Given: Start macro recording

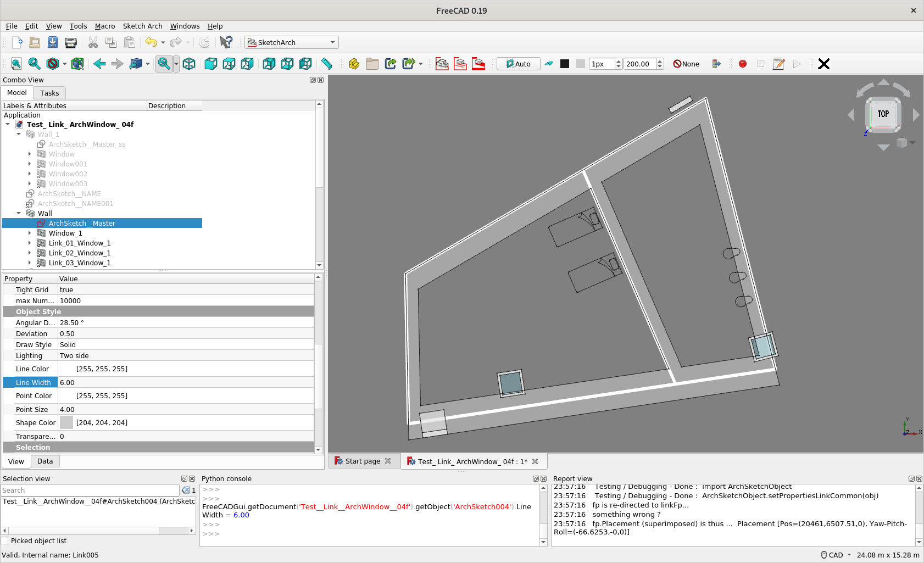Looking at the screenshot, I should coord(742,64).
